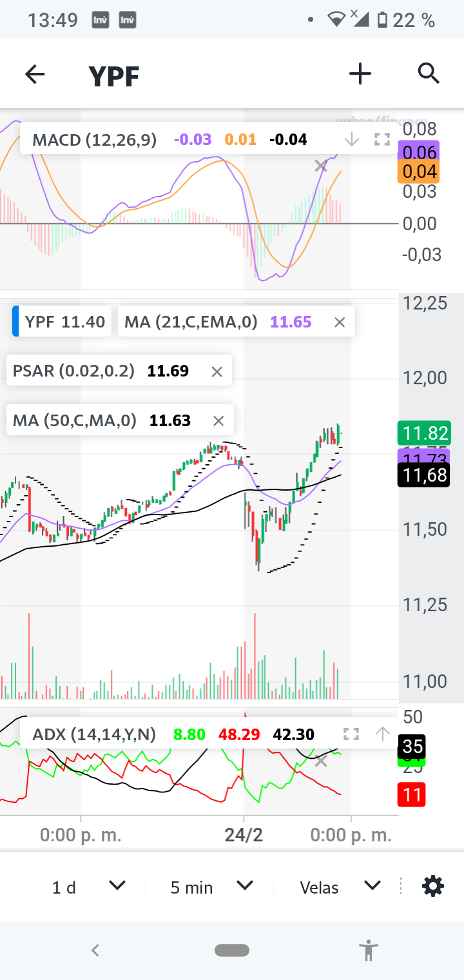This screenshot has height=980, width=464.
Task: Move MACD panel down arrow
Action: click(351, 139)
